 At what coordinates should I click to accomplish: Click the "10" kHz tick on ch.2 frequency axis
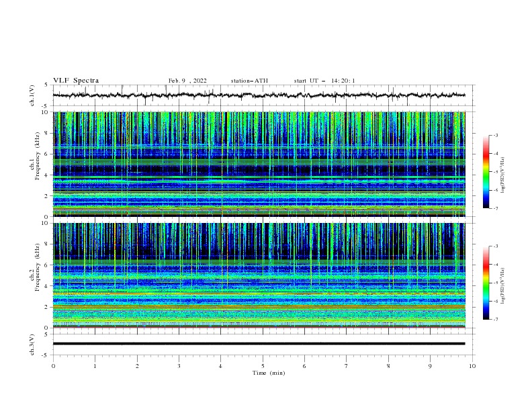(x=45, y=223)
